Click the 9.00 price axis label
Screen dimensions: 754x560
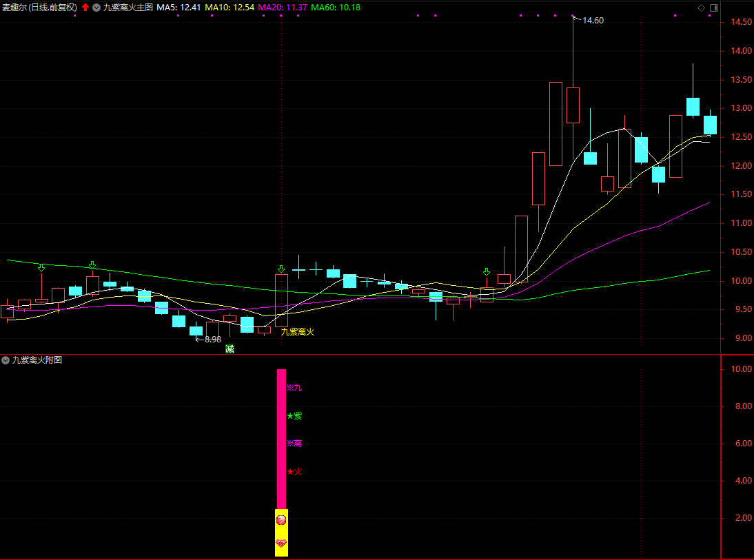(x=744, y=338)
